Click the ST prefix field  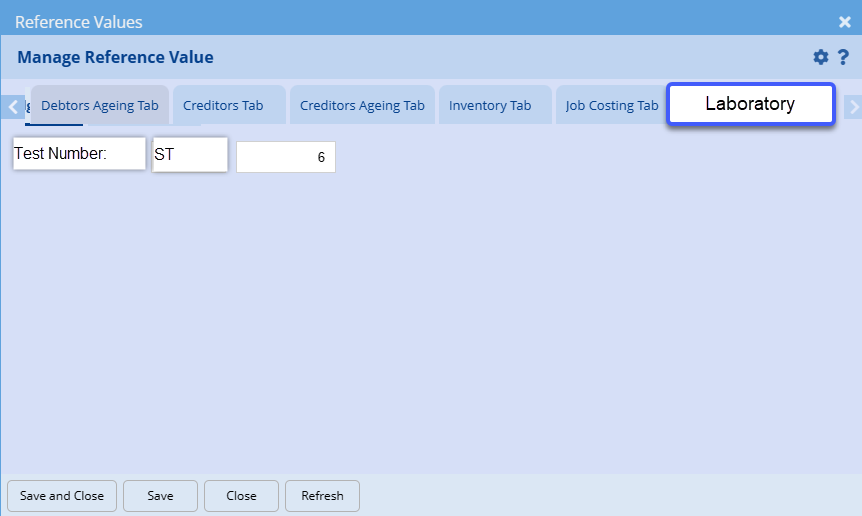click(189, 155)
